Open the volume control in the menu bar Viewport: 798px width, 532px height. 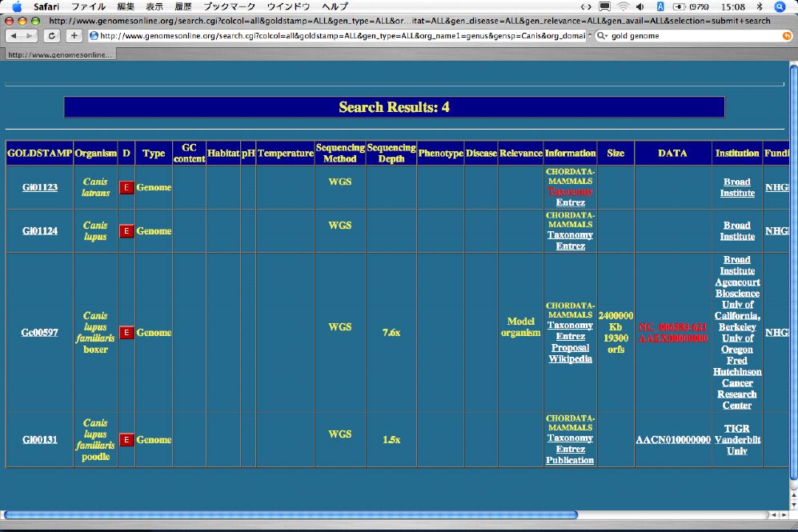pyautogui.click(x=640, y=6)
